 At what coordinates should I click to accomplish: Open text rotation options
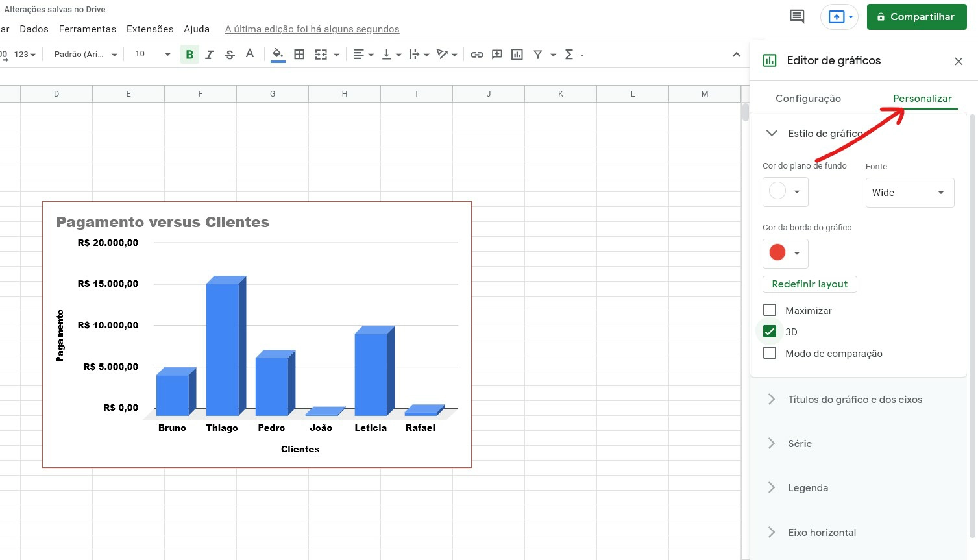pyautogui.click(x=446, y=55)
